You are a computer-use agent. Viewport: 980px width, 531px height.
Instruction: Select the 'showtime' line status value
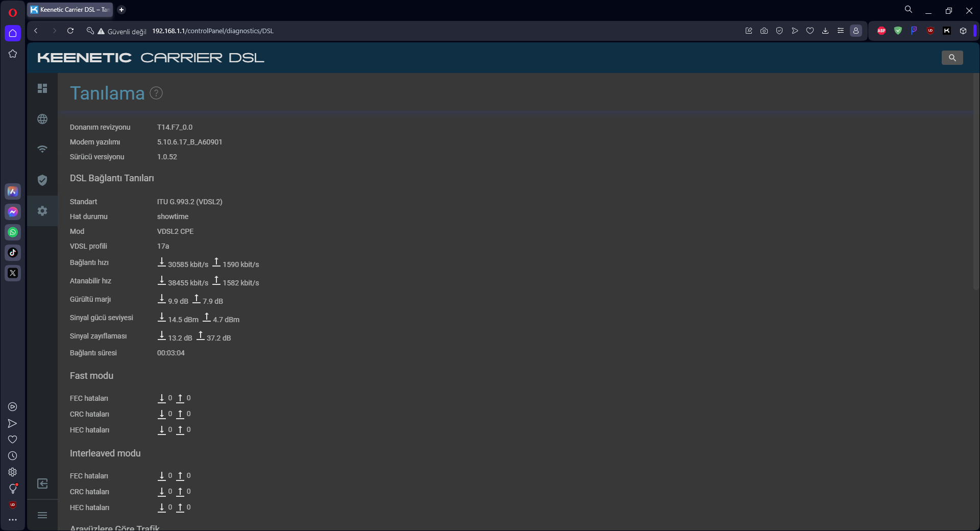(173, 216)
